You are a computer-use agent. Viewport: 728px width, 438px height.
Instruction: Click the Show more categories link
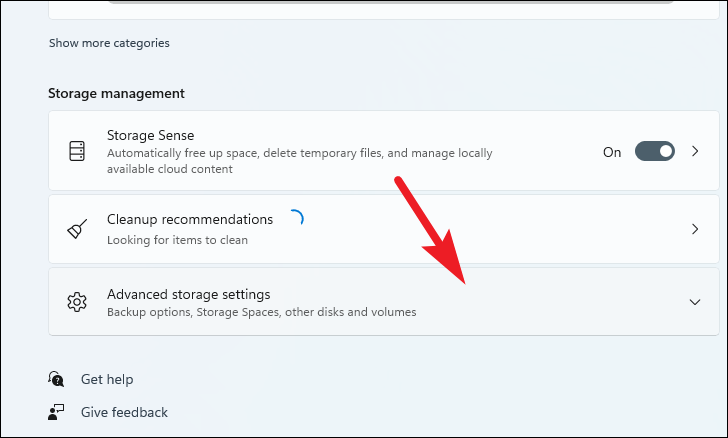[109, 43]
